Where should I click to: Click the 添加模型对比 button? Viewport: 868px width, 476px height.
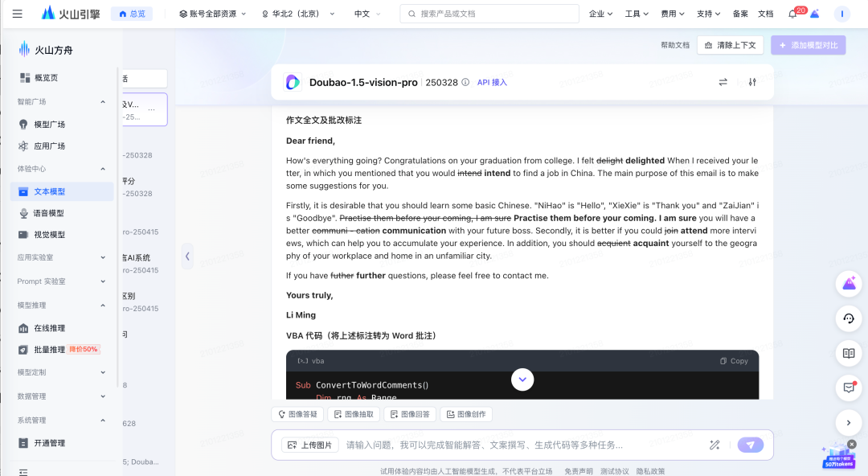pos(809,46)
